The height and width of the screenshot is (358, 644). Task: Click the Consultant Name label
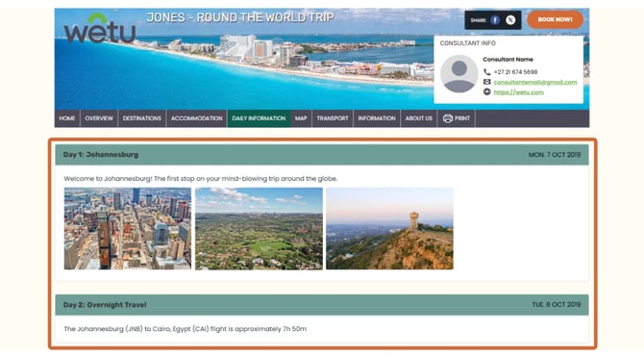click(508, 60)
